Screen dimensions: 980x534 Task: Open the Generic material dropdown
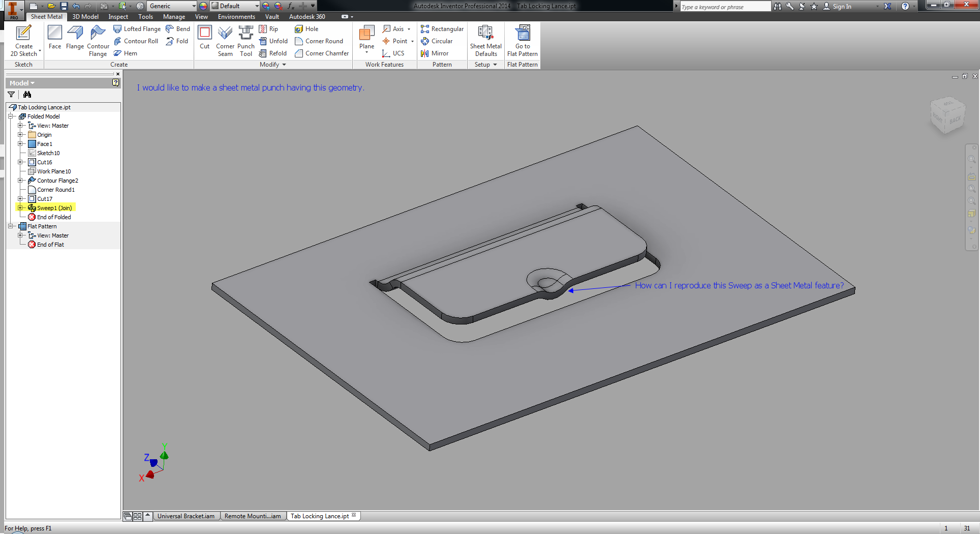194,6
